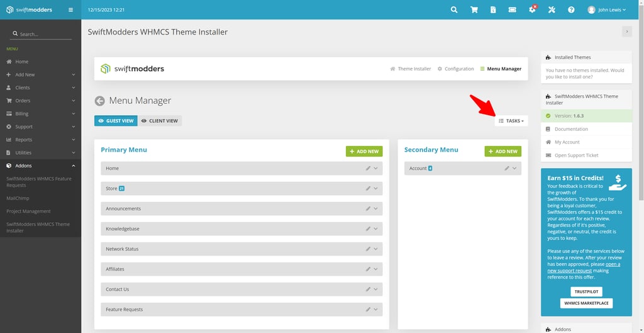Image resolution: width=644 pixels, height=333 pixels.
Task: Click the invoice document icon in top bar
Action: coord(493,10)
